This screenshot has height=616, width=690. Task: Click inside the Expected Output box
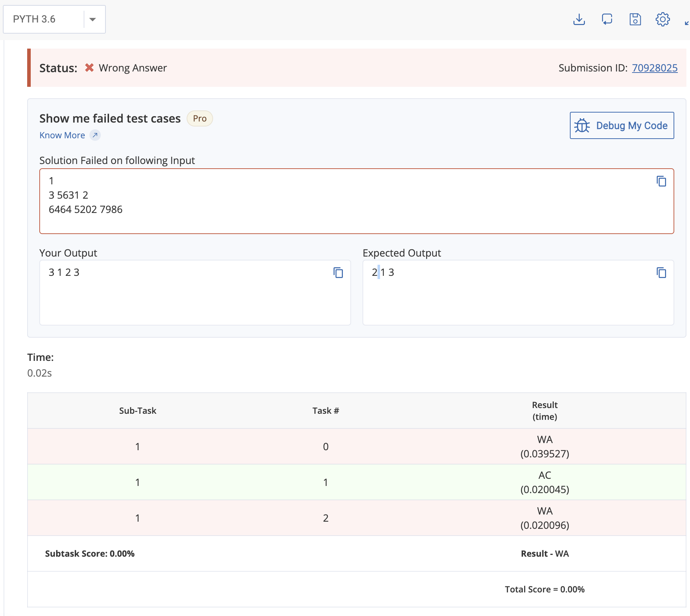pos(518,300)
